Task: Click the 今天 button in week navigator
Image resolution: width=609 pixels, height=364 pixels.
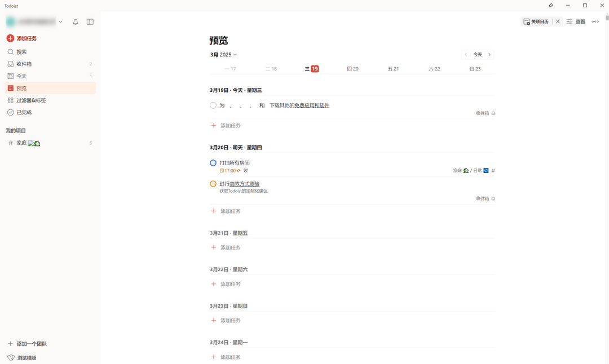Action: 477,55
